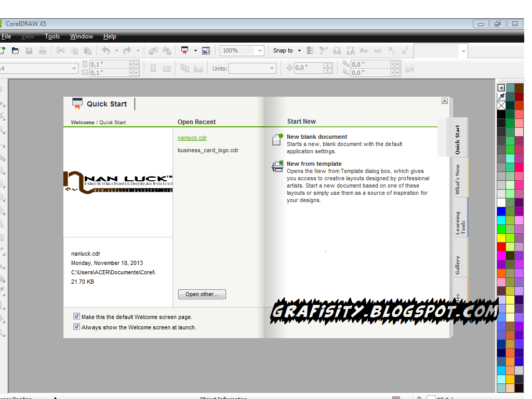The height and width of the screenshot is (399, 532).
Task: Click the palette flyout arrow button
Action: (501, 87)
